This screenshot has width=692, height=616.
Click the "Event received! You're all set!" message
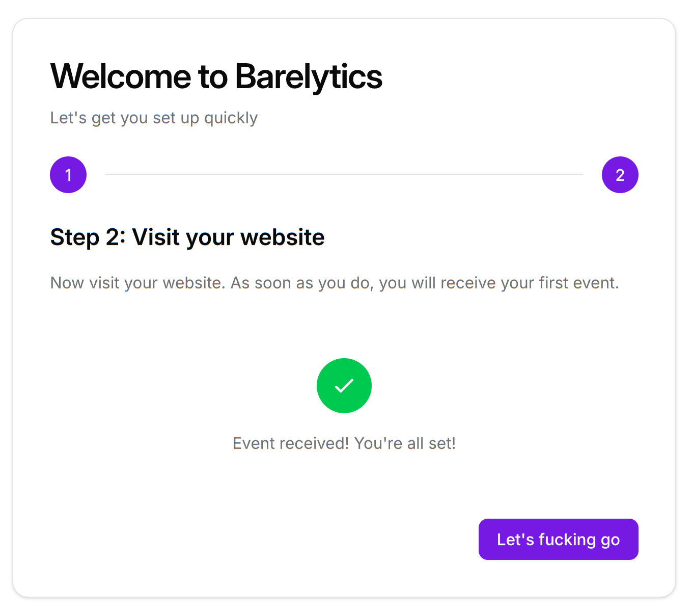344,443
